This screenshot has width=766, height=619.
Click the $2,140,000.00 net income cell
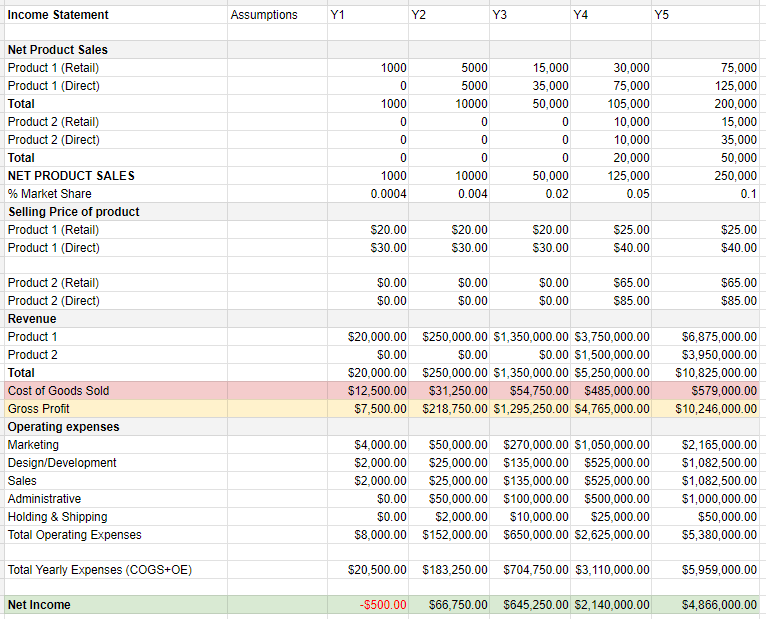(611, 605)
